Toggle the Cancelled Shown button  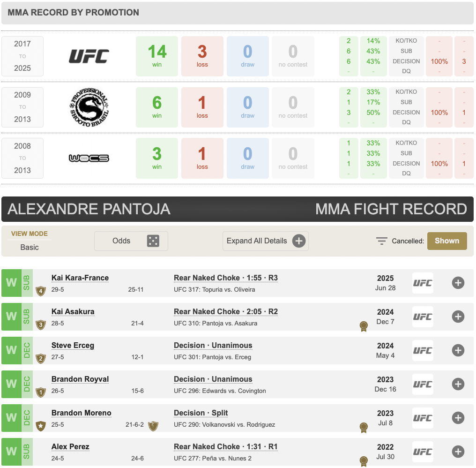(x=447, y=241)
